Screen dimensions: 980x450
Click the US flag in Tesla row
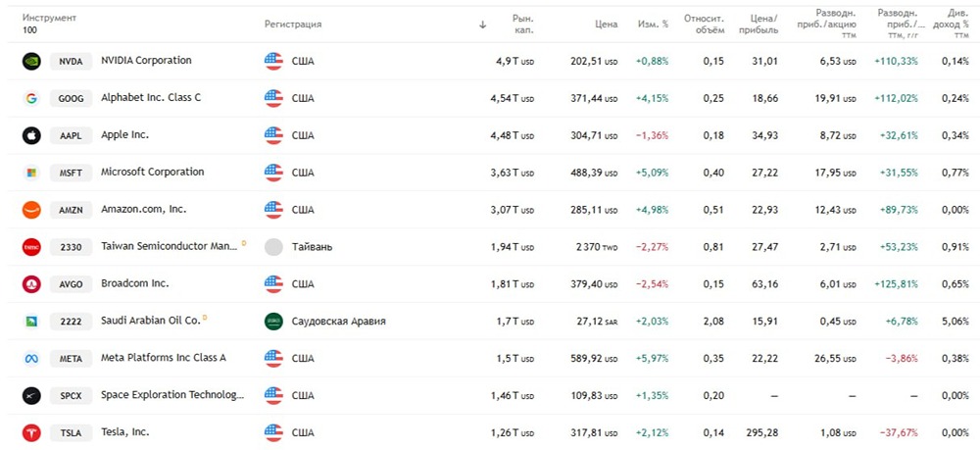pos(273,432)
